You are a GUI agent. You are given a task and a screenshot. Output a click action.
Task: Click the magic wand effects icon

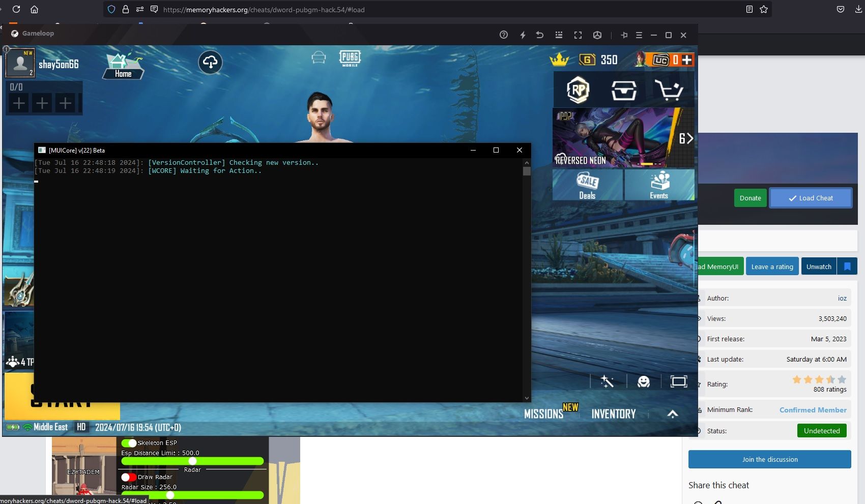coord(607,381)
